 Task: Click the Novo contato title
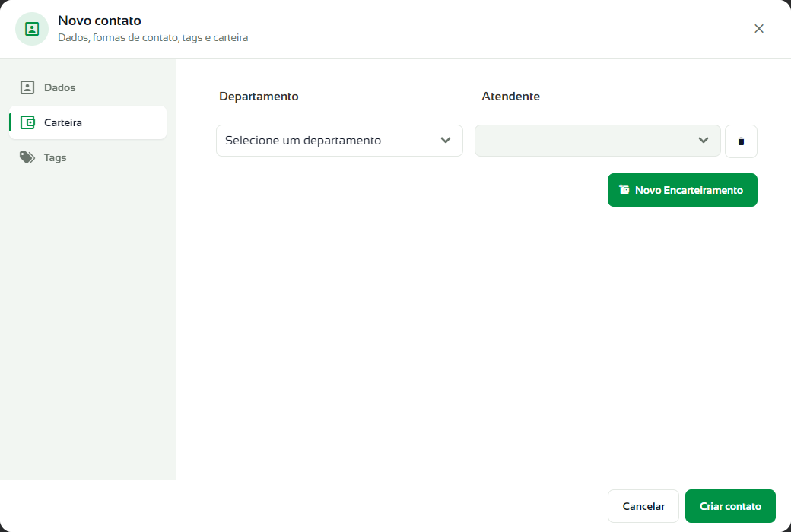(x=100, y=21)
